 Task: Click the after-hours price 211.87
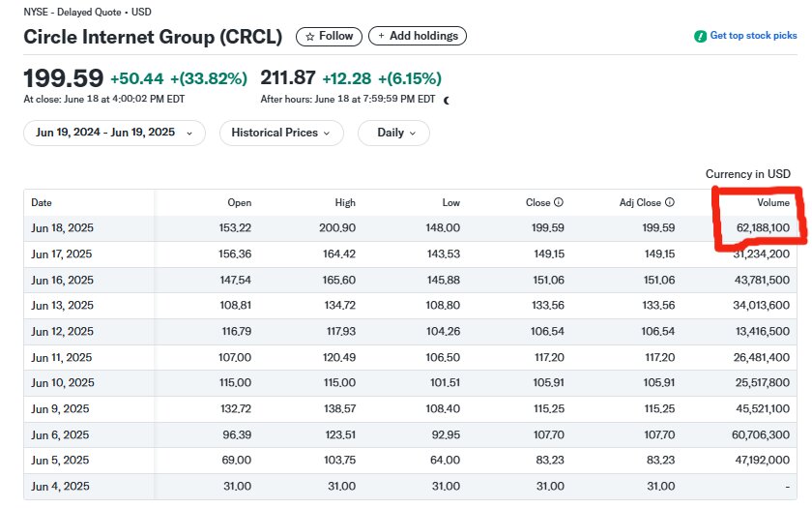click(288, 78)
